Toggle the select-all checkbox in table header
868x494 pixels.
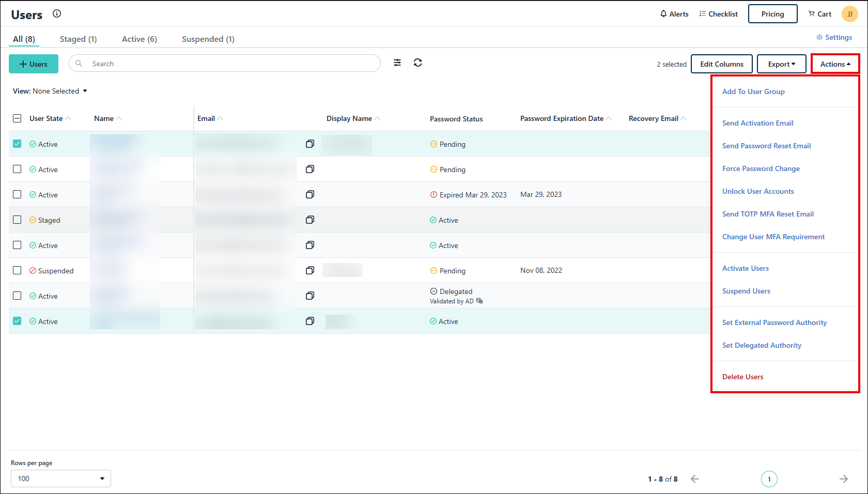coord(17,118)
